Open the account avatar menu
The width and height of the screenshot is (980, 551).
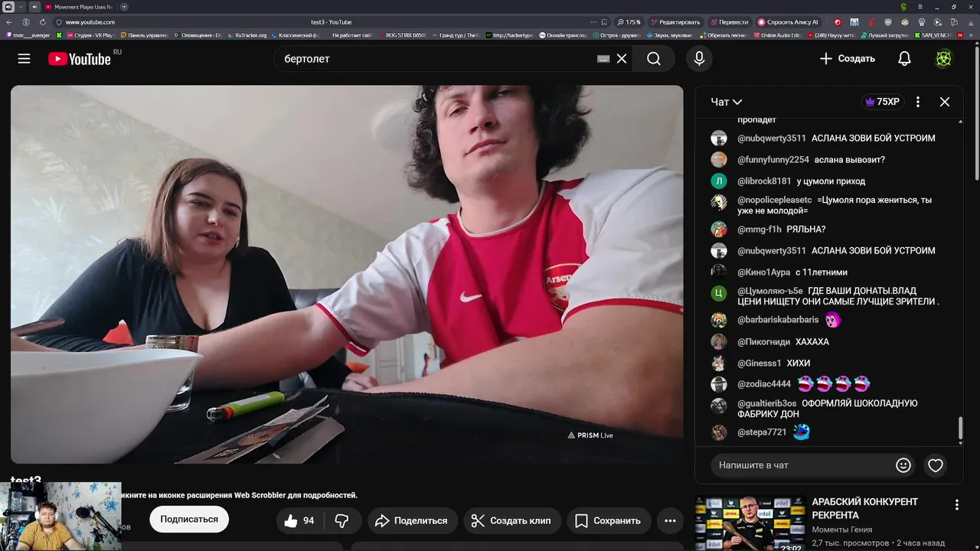(944, 59)
